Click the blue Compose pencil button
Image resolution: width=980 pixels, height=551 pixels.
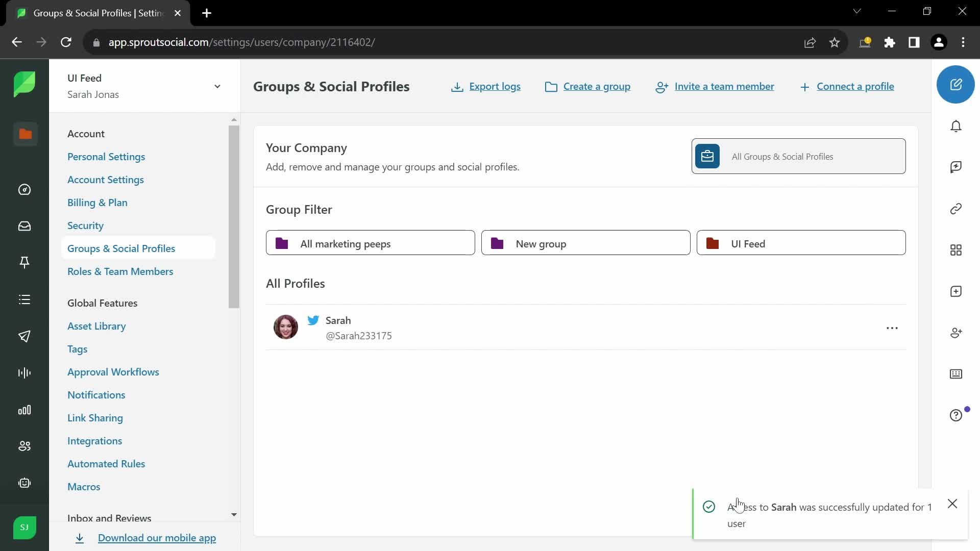(x=955, y=85)
